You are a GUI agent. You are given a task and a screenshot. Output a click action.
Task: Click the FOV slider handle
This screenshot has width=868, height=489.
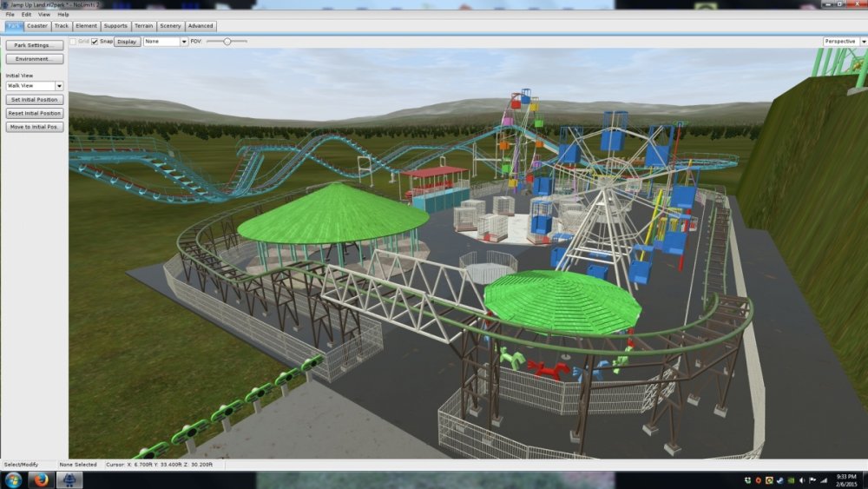(x=227, y=41)
